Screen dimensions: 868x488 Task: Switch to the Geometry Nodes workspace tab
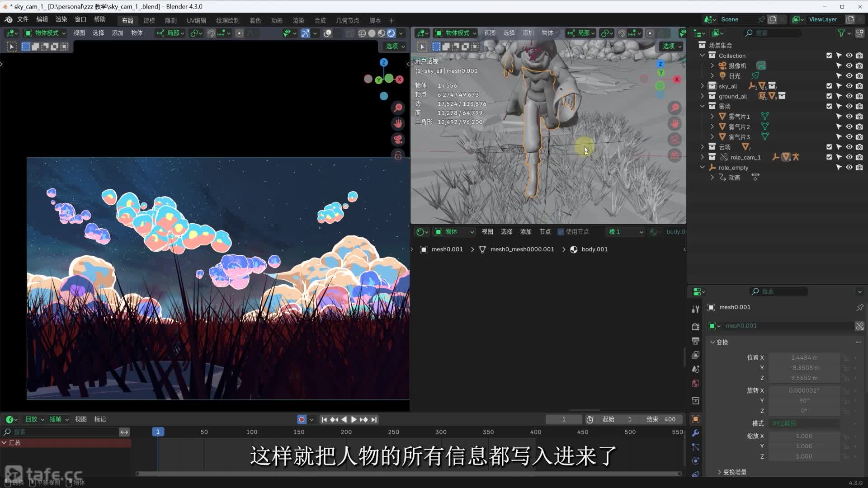(x=347, y=20)
